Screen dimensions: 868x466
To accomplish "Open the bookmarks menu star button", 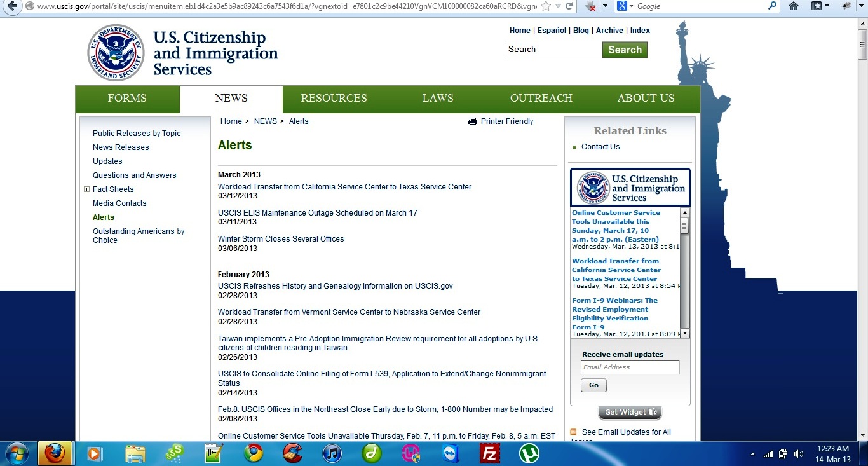I will (817, 6).
